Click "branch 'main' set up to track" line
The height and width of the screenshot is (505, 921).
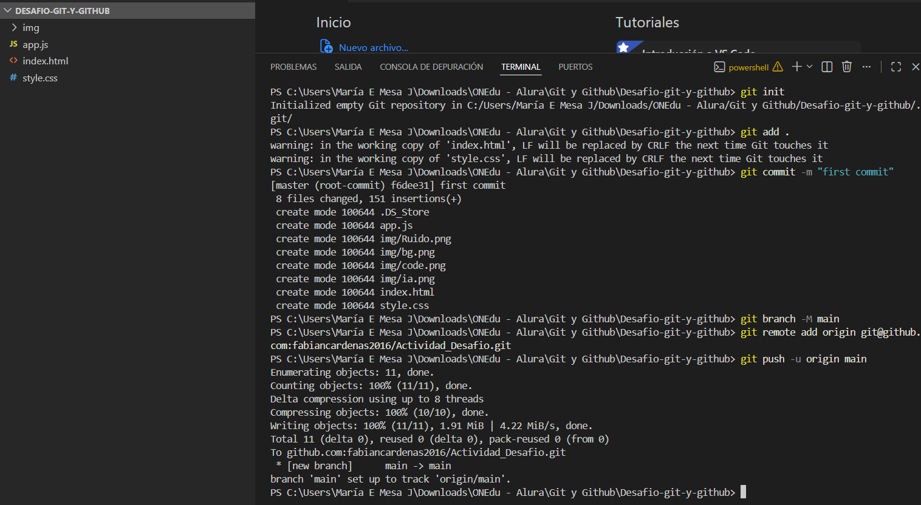(x=390, y=479)
